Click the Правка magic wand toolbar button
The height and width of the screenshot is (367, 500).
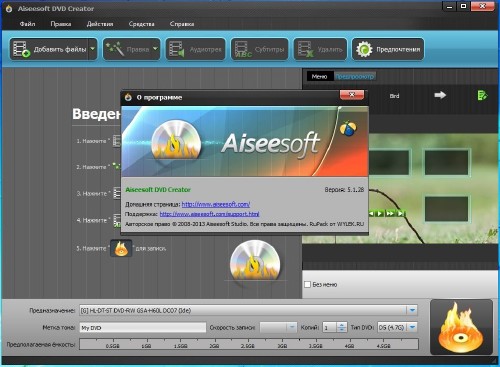(127, 49)
